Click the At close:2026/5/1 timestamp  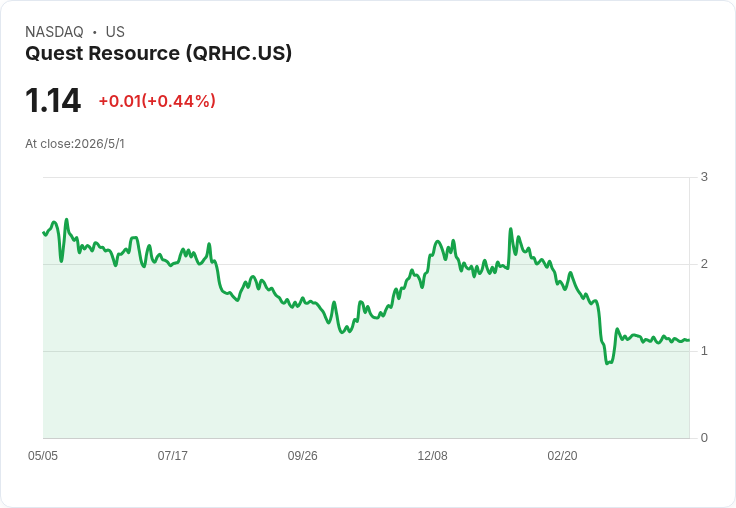[x=75, y=144]
